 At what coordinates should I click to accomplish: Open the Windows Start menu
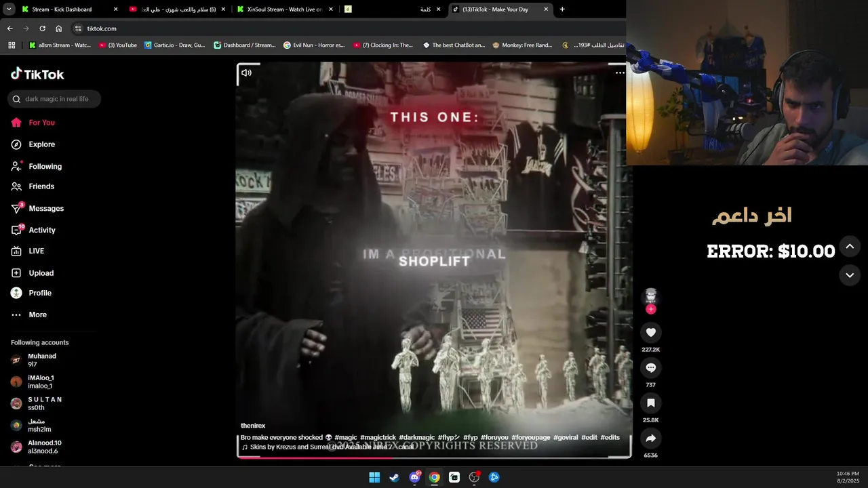(x=374, y=477)
